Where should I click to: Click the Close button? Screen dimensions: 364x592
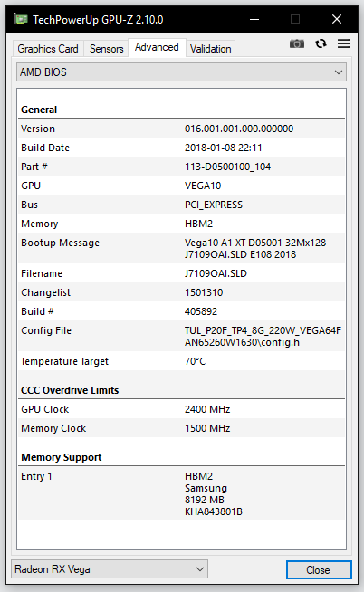pos(319,569)
